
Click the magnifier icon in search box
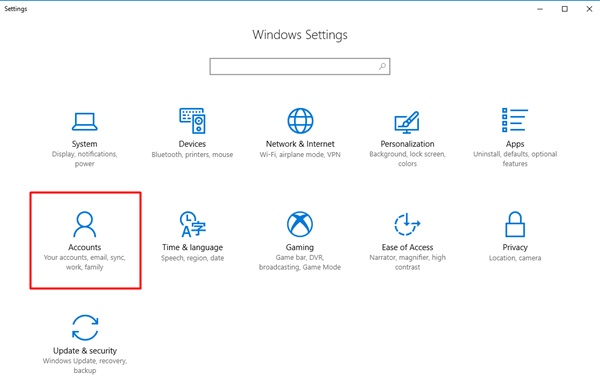(x=382, y=67)
